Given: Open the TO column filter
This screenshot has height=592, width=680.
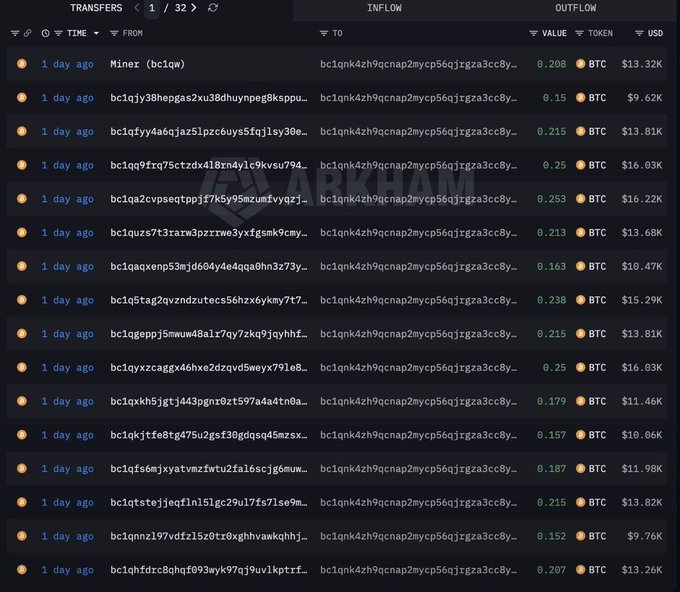Looking at the screenshot, I should pyautogui.click(x=324, y=33).
